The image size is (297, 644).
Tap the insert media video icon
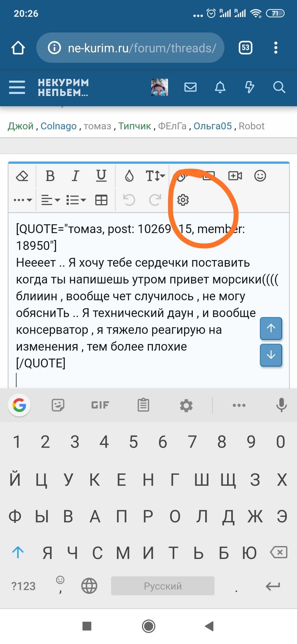(235, 176)
